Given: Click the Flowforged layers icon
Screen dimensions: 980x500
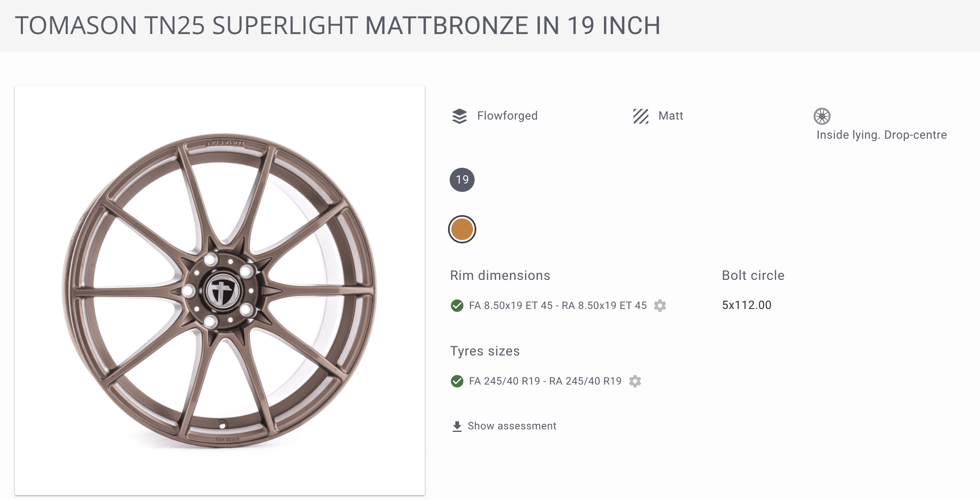Looking at the screenshot, I should click(x=459, y=116).
